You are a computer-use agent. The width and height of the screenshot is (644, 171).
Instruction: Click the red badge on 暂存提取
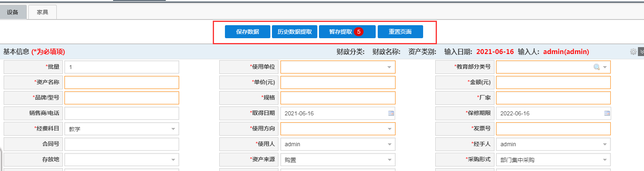coord(359,32)
